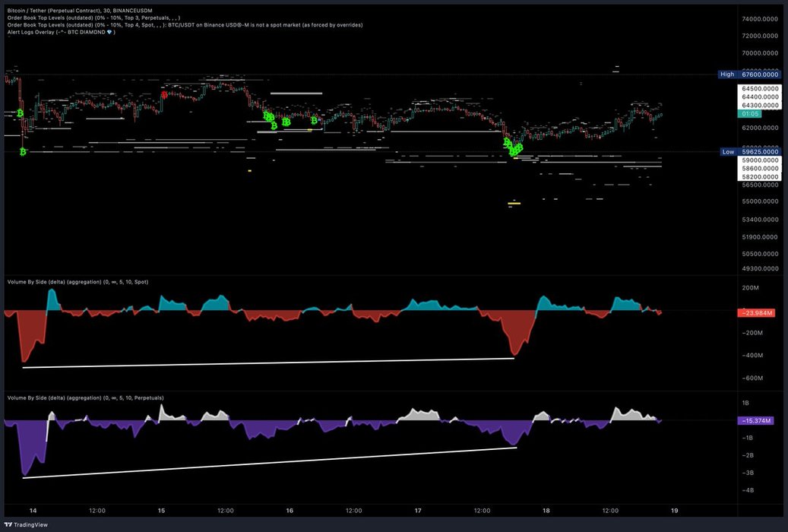
Task: Select the High 67600 price label
Action: (x=751, y=74)
